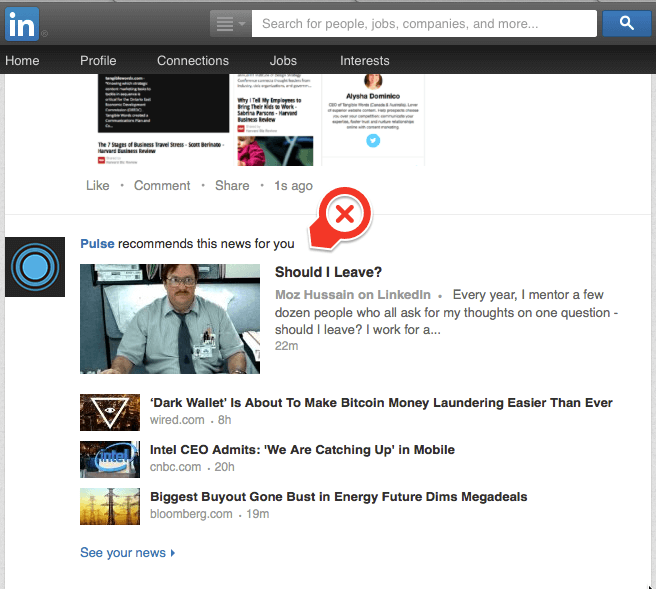
Task: Click the Twitter icon under Alysha Dominico
Action: (373, 140)
